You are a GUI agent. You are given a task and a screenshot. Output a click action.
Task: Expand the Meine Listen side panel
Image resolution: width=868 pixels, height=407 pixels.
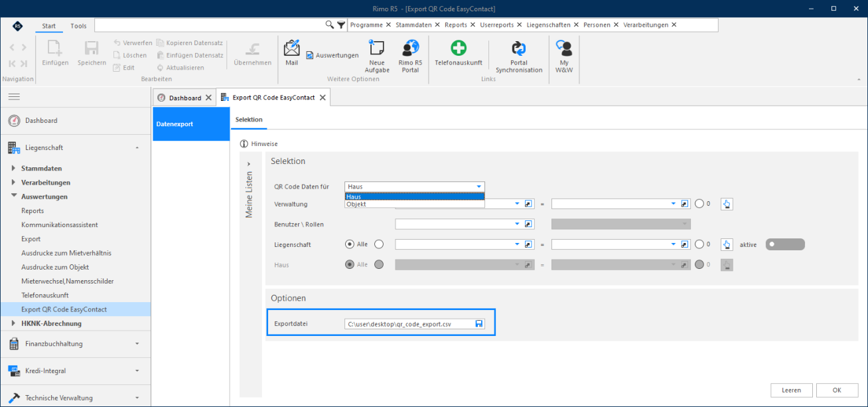tap(249, 163)
